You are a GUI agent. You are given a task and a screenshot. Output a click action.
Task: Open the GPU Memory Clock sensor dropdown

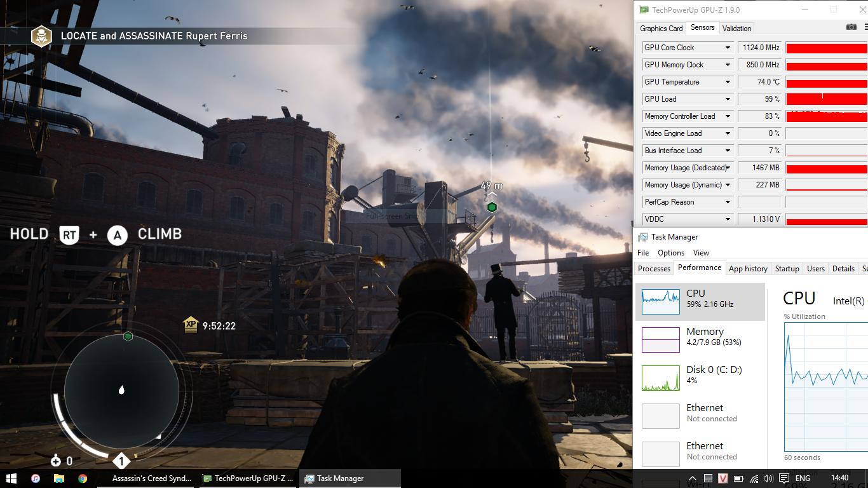pyautogui.click(x=728, y=65)
